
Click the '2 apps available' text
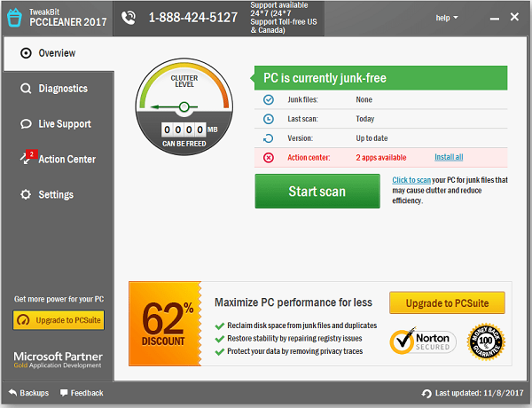[381, 158]
